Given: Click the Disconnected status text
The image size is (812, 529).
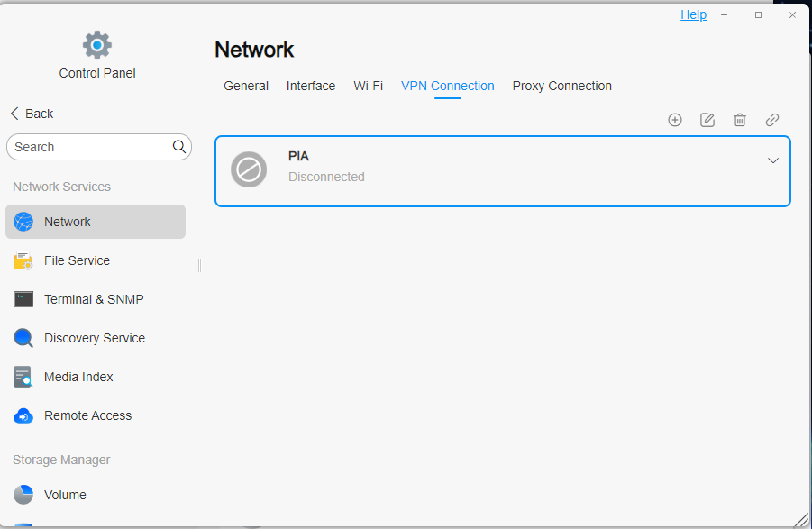Looking at the screenshot, I should coord(326,177).
